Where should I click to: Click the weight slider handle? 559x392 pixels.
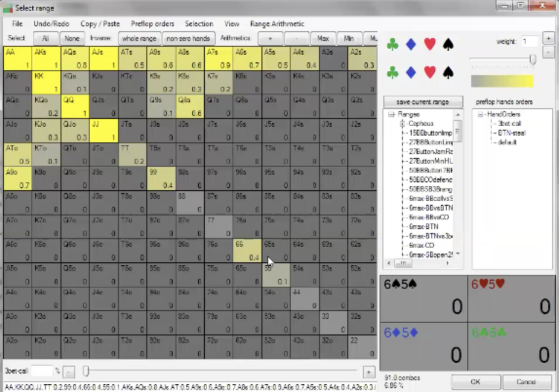[533, 59]
